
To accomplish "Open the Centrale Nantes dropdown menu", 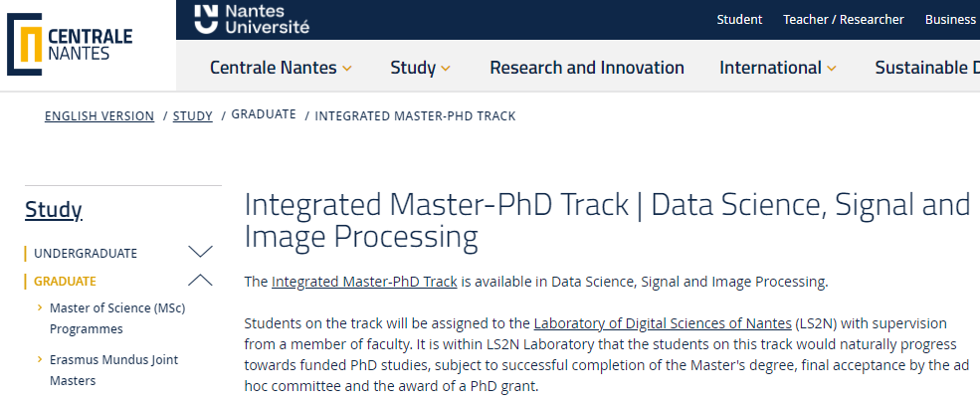I will 281,68.
